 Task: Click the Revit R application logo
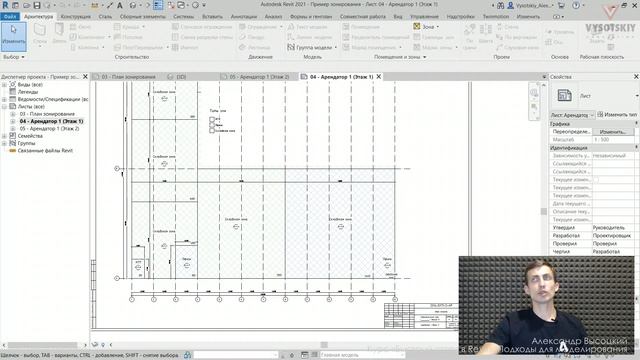tap(5, 5)
